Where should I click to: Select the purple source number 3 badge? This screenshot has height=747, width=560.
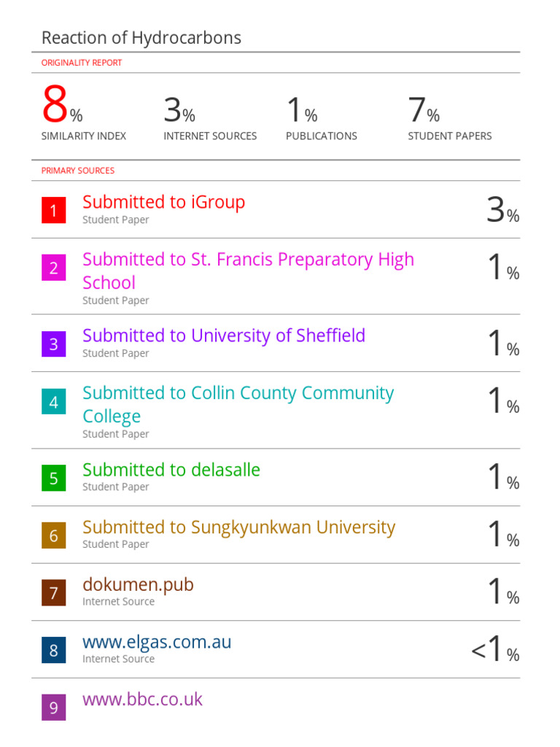(53, 344)
